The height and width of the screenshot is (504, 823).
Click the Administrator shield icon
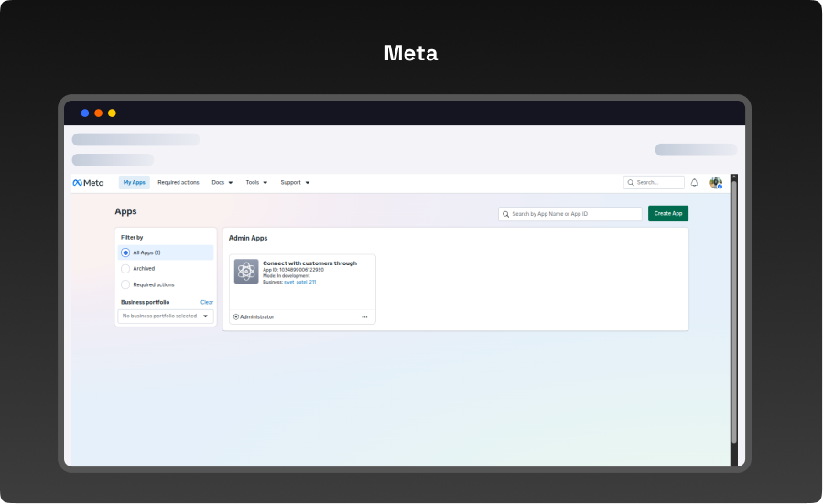236,316
